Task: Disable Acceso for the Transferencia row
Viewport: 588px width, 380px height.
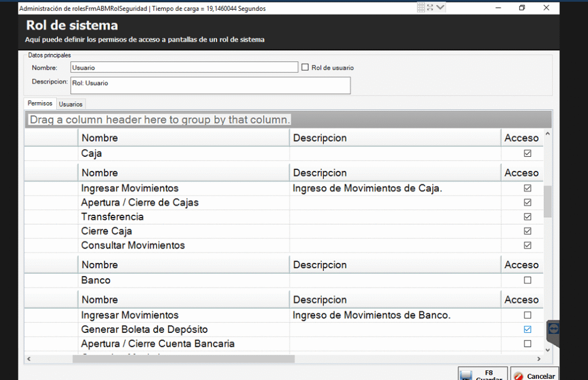Action: pyautogui.click(x=527, y=217)
